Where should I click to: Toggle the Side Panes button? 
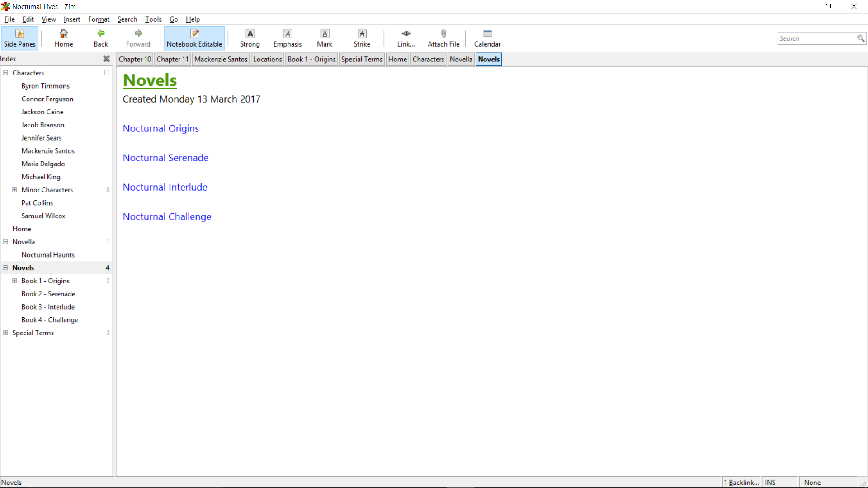click(x=20, y=38)
